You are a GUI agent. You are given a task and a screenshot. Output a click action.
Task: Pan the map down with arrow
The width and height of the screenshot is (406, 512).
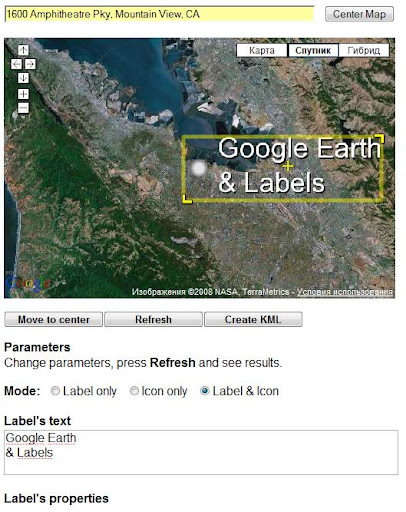coord(23,78)
